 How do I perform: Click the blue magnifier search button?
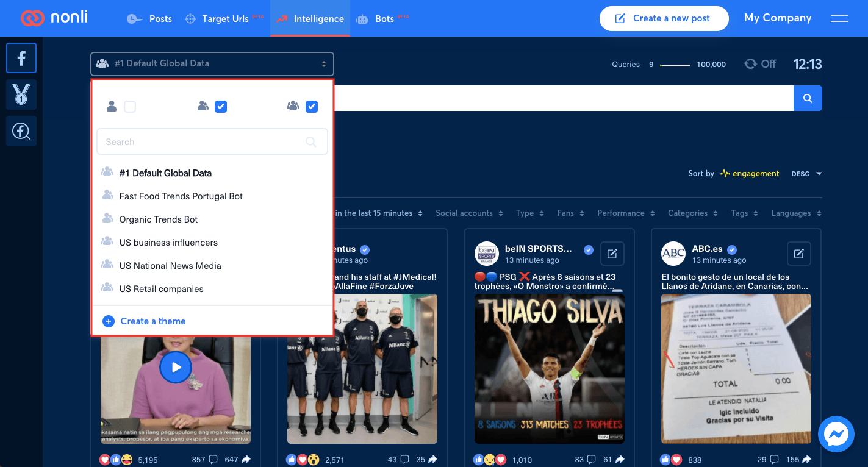click(x=808, y=98)
